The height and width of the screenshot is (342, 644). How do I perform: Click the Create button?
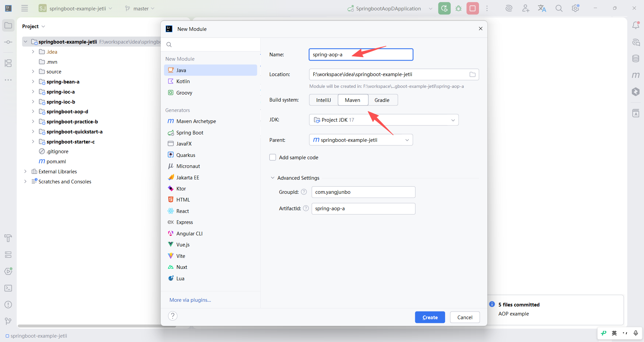(430, 317)
